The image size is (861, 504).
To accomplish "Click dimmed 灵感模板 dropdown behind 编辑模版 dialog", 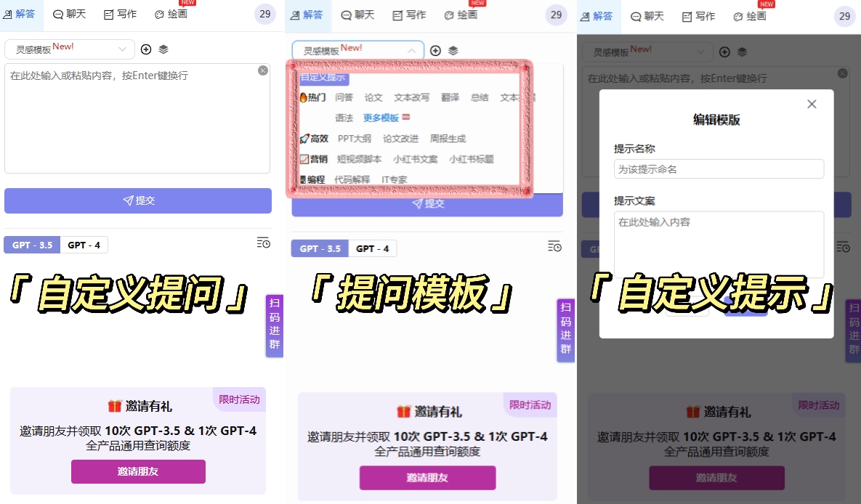I will pos(648,52).
